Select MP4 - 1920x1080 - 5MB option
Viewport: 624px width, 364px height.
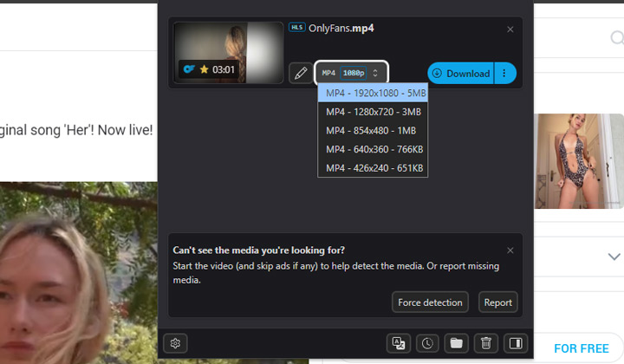pos(373,93)
